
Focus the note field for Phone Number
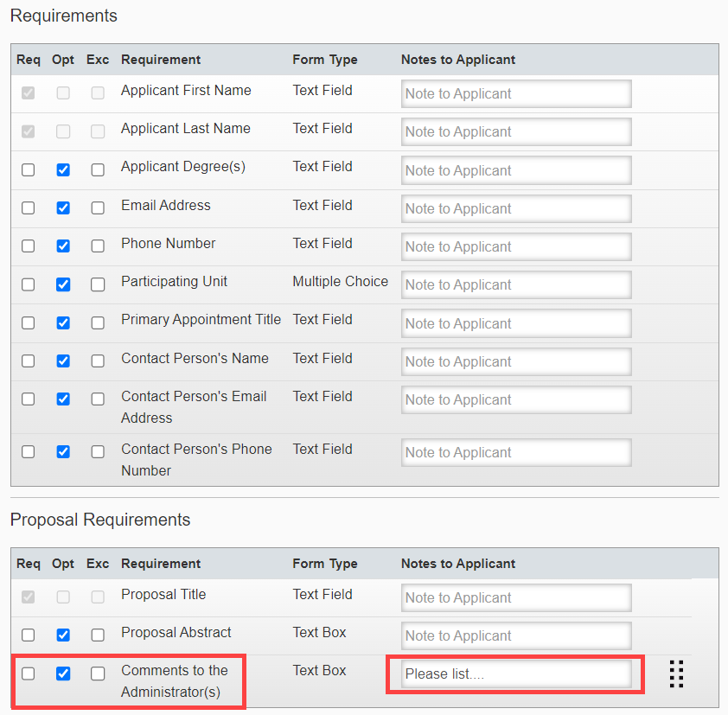516,247
